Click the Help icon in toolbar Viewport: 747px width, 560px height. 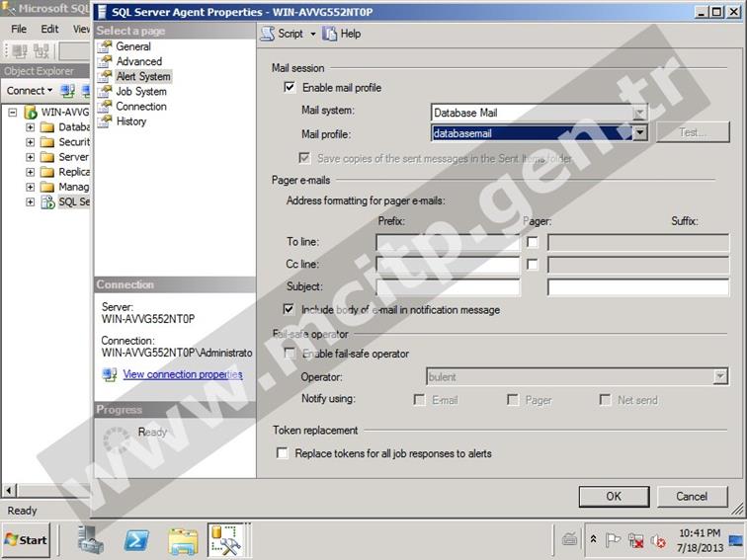[x=329, y=34]
